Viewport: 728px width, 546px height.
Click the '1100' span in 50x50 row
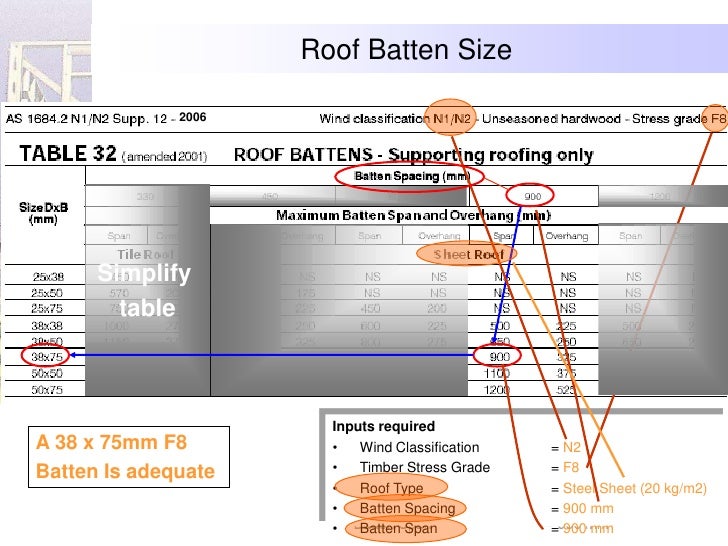(496, 373)
